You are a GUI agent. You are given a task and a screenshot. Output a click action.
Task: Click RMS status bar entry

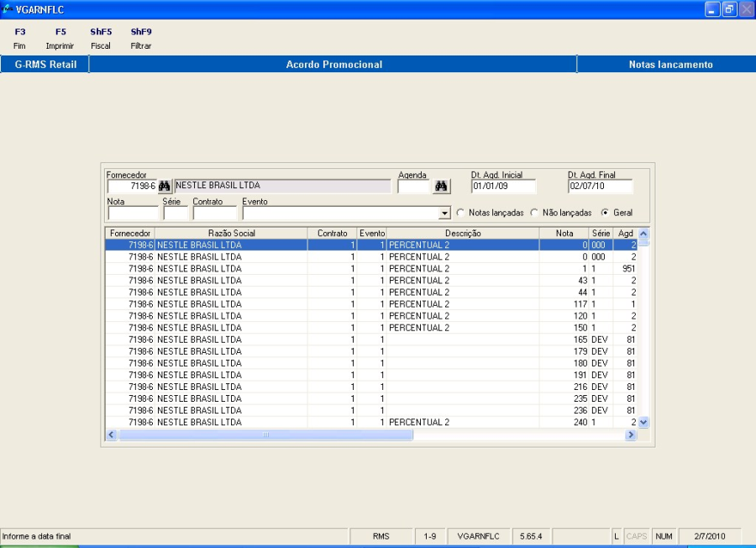pyautogui.click(x=381, y=536)
